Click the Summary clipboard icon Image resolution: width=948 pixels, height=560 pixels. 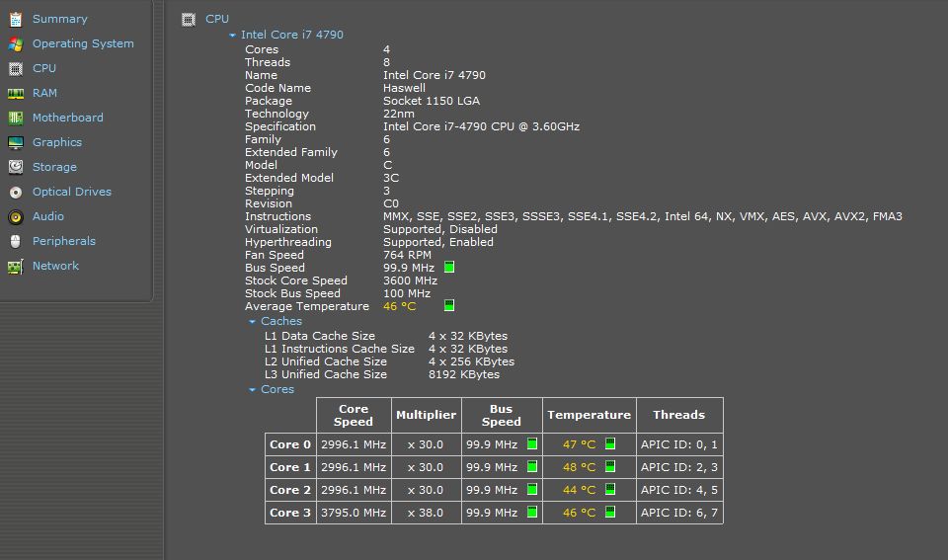16,20
